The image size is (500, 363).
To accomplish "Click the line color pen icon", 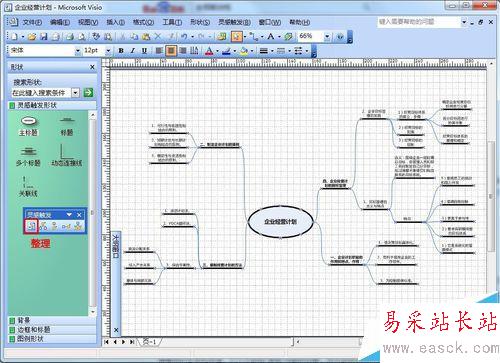I will click(x=226, y=51).
